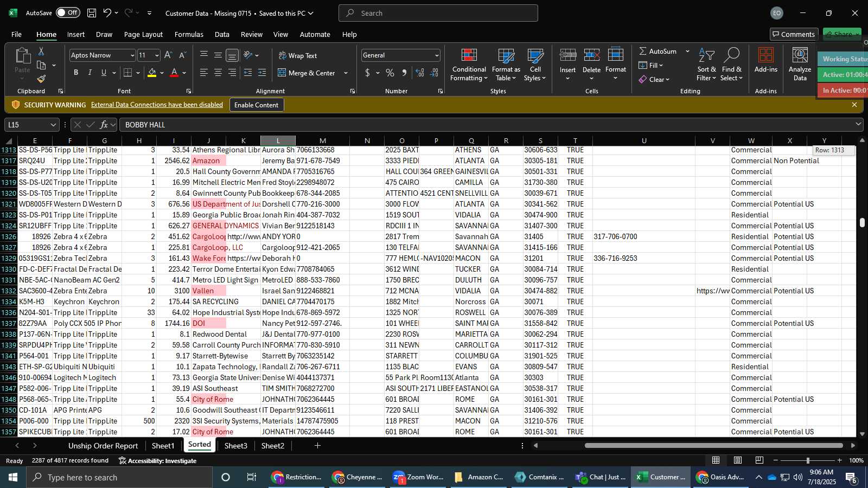Click the Center align icon
Screen dimensions: 868x488
coord(218,73)
